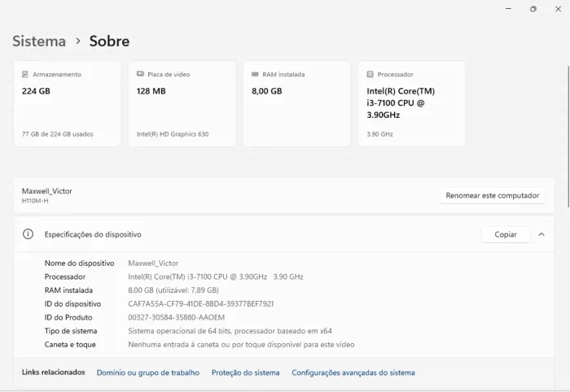Viewport: 570px width, 392px height.
Task: Open Proteção do sistema link
Action: [x=246, y=372]
